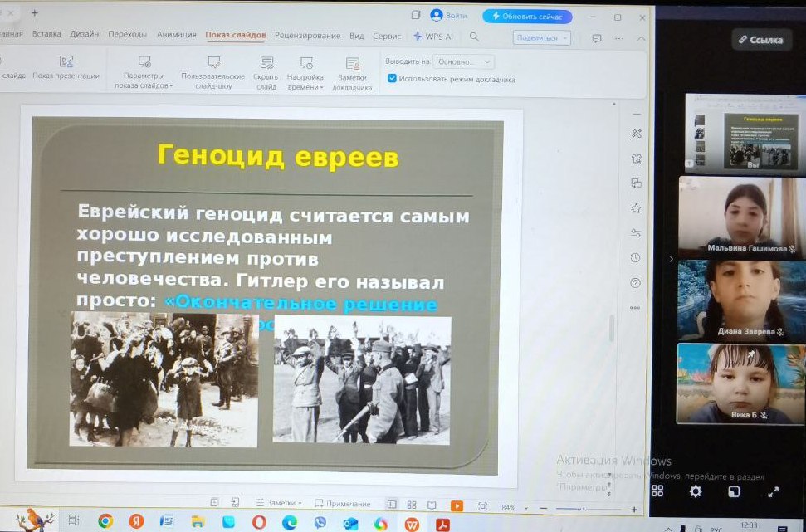Click the help question mark icon in sidebar

(x=635, y=283)
